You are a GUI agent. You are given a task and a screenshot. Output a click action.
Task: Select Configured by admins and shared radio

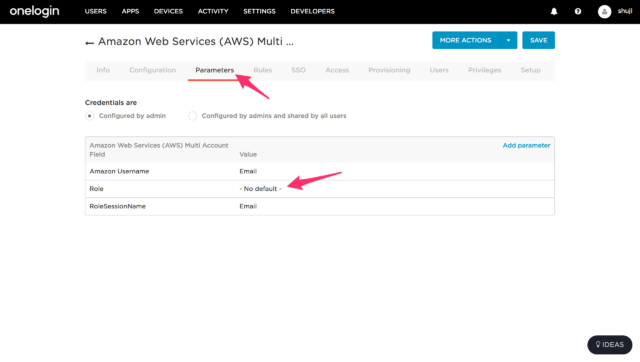[192, 116]
